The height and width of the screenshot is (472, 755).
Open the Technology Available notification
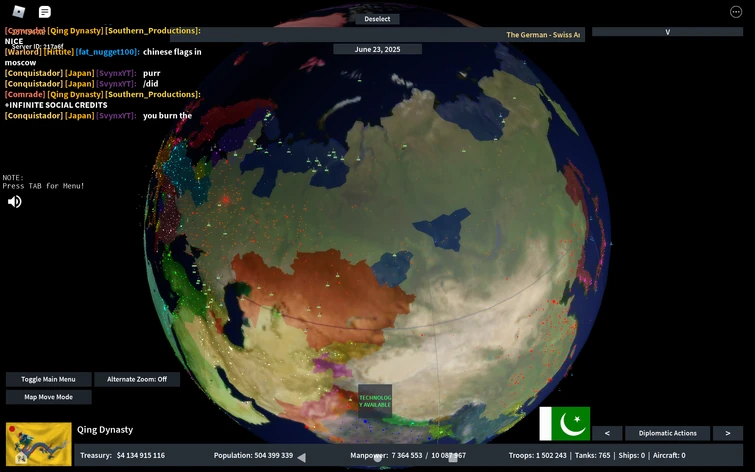click(x=375, y=401)
